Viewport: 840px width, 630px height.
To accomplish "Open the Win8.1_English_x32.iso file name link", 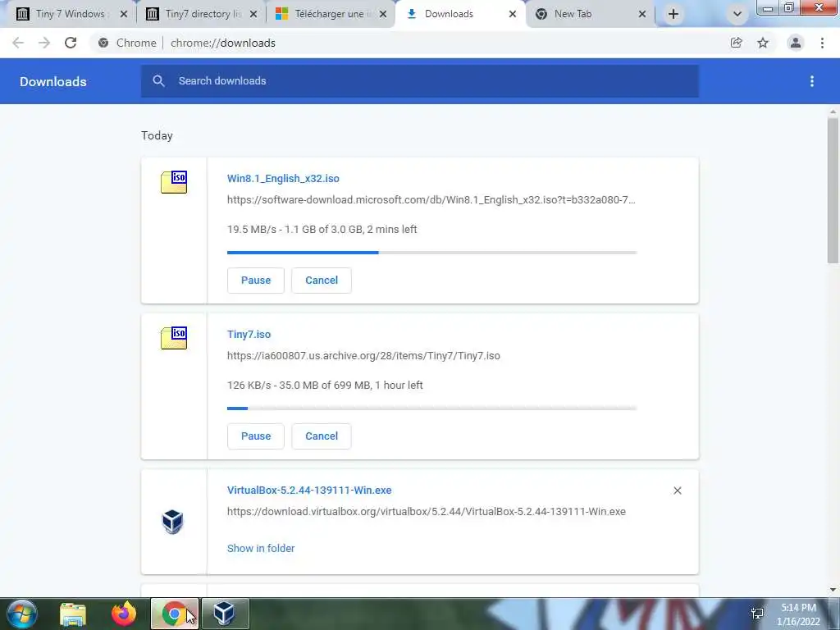I will (283, 178).
